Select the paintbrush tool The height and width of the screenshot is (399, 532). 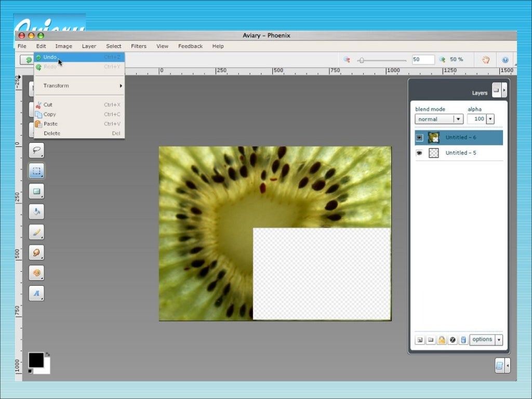coord(36,232)
